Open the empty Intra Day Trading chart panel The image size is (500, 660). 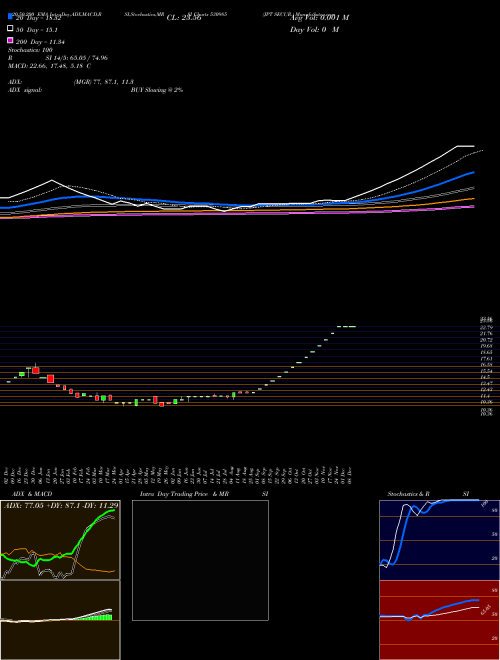tap(200, 560)
